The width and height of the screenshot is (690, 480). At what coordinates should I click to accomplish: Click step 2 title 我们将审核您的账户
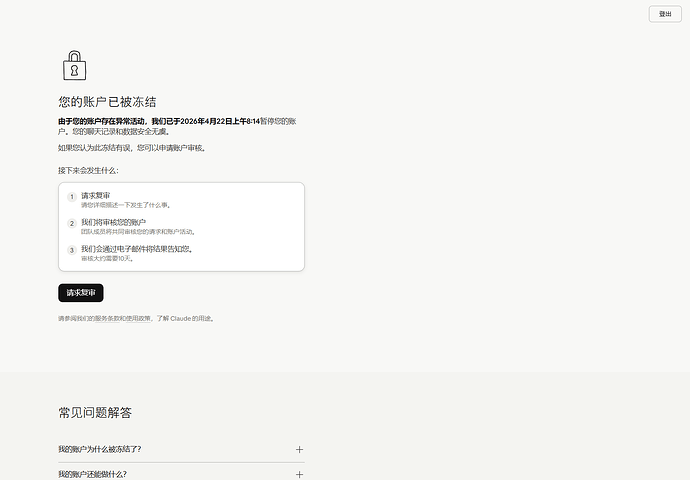pyautogui.click(x=113, y=222)
